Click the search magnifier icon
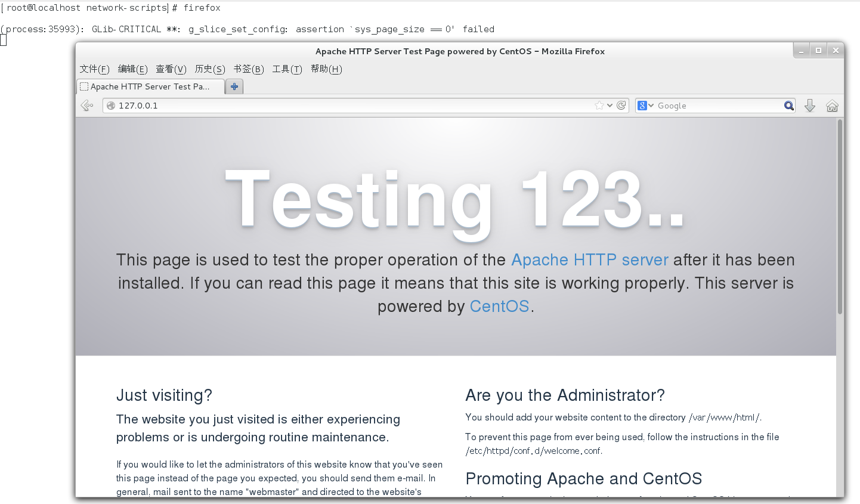Image resolution: width=860 pixels, height=504 pixels. (789, 106)
